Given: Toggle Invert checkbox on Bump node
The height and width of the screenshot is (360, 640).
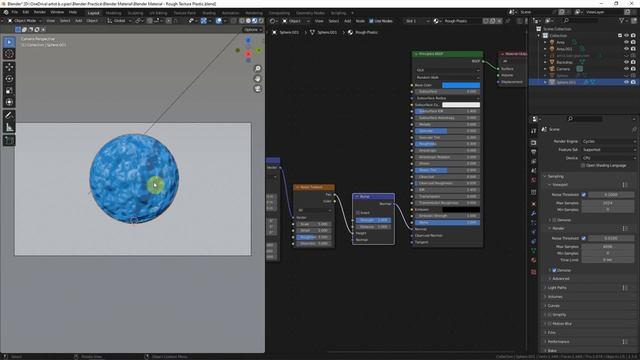Looking at the screenshot, I should [x=358, y=213].
